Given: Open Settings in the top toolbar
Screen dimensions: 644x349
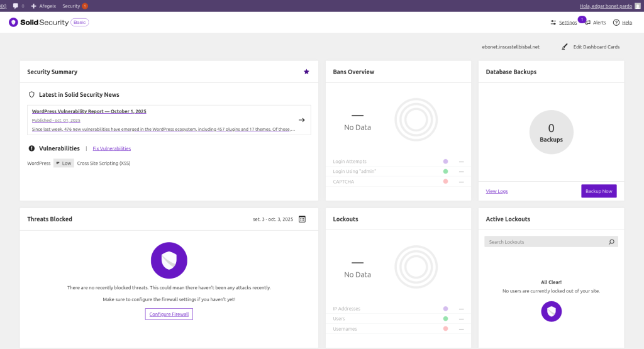Looking at the screenshot, I should coord(567,23).
